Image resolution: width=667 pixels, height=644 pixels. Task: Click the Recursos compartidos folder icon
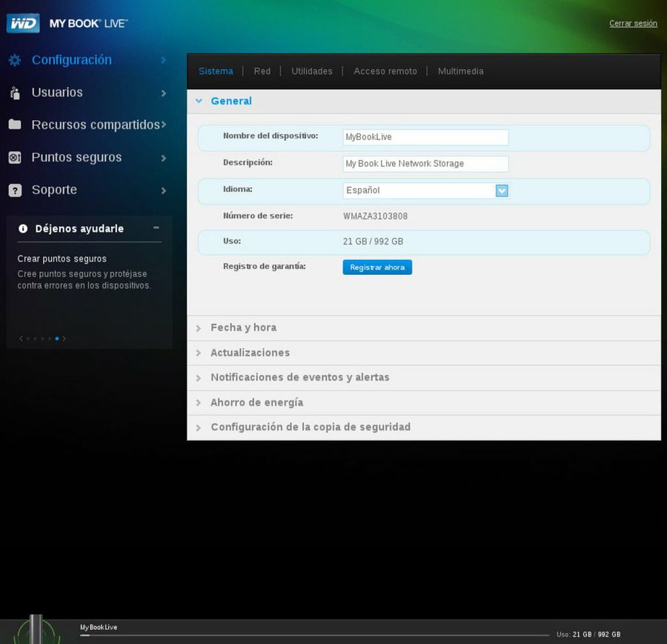(x=15, y=125)
